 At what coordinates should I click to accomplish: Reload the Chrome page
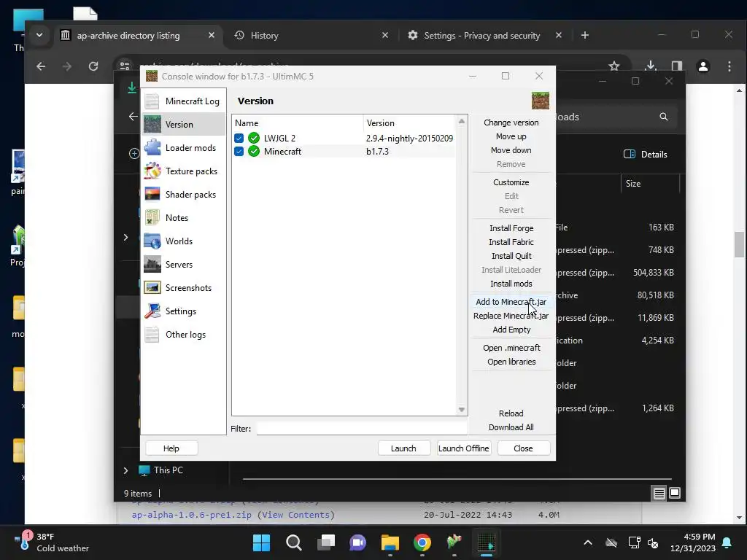click(93, 66)
